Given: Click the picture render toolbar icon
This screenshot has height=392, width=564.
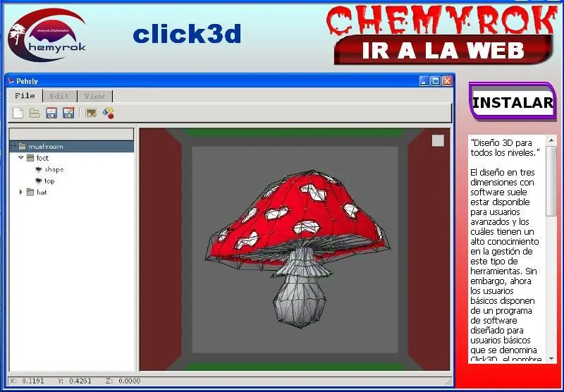Looking at the screenshot, I should (x=91, y=113).
